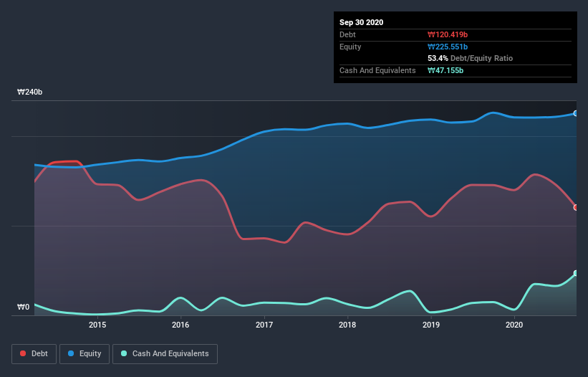This screenshot has width=588, height=377.
Task: Click the ₩240b y-axis label
Action: coord(29,92)
